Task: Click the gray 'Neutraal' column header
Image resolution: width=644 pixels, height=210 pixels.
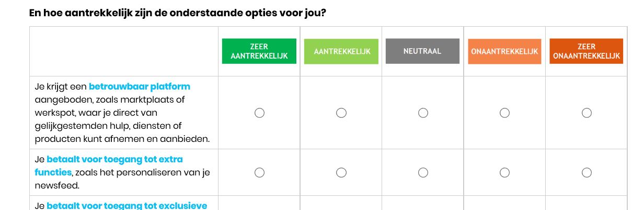Action: pos(423,51)
